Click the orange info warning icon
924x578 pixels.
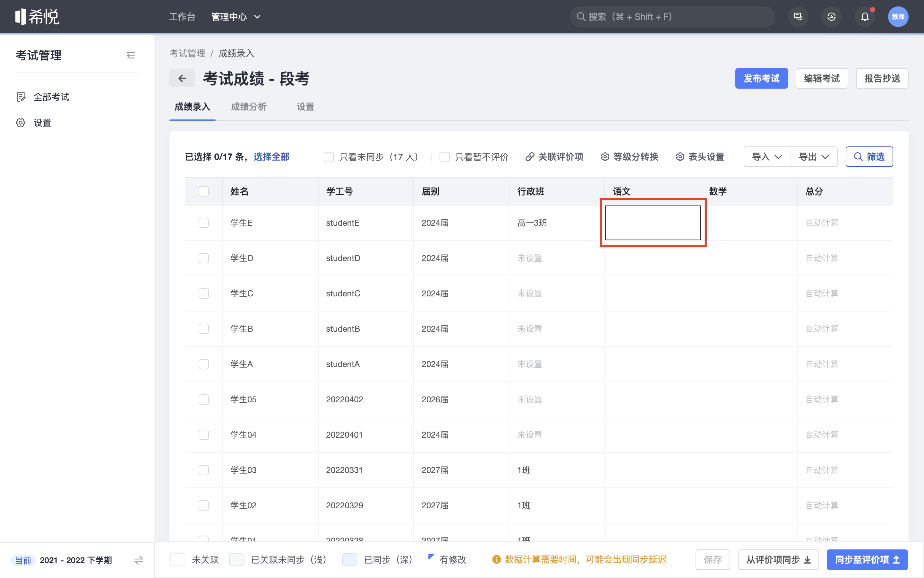(x=496, y=560)
